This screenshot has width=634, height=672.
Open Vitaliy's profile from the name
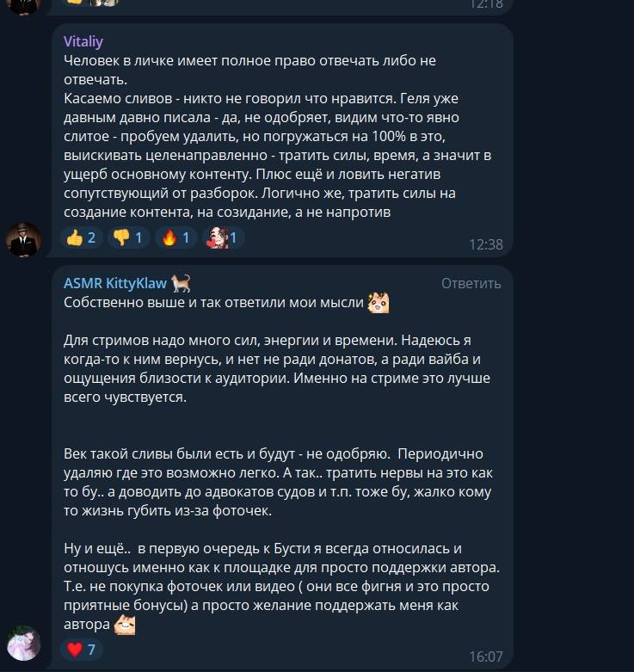click(x=83, y=41)
